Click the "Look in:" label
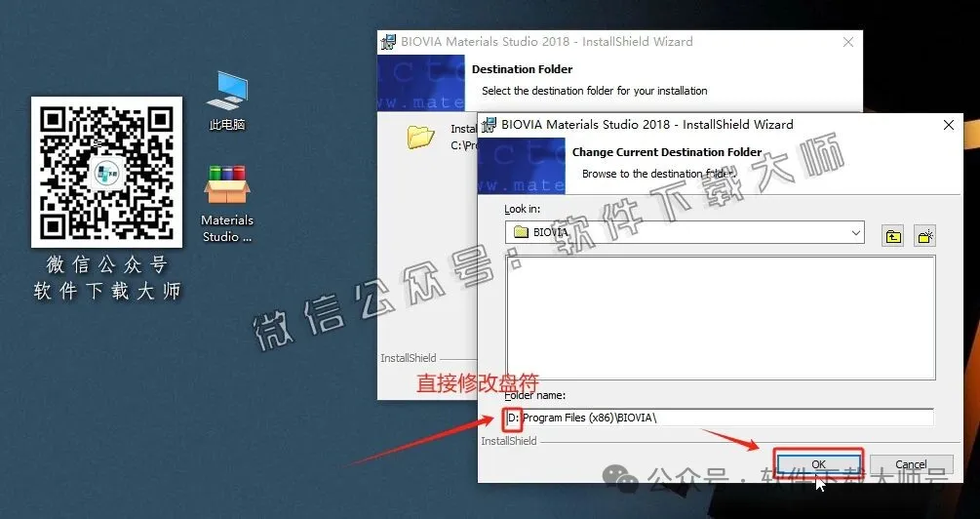 (x=523, y=209)
